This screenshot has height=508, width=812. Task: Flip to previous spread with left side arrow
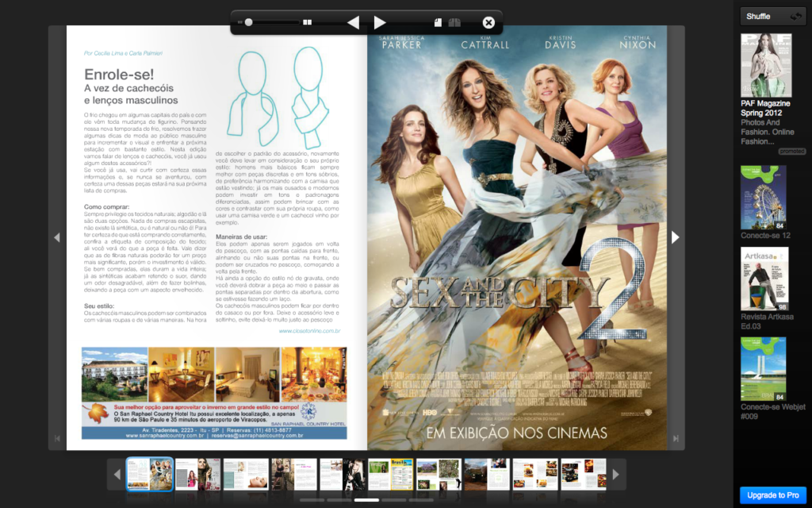57,237
